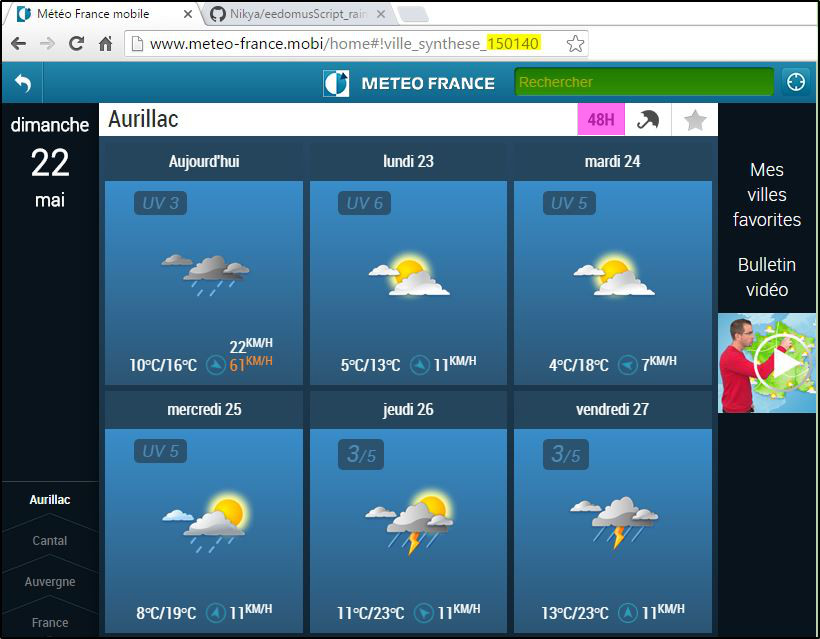Play the weather bulletin video thumbnail
Image resolution: width=820 pixels, height=639 pixels.
tap(767, 363)
